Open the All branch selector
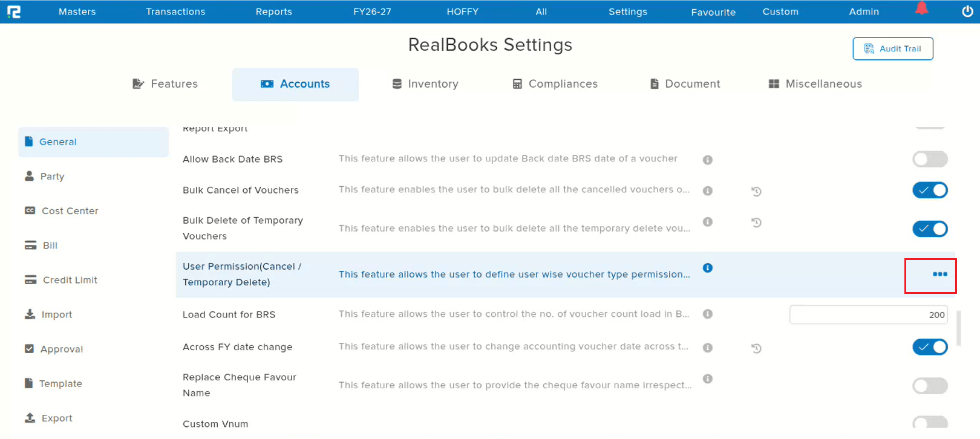980x439 pixels. pyautogui.click(x=541, y=11)
